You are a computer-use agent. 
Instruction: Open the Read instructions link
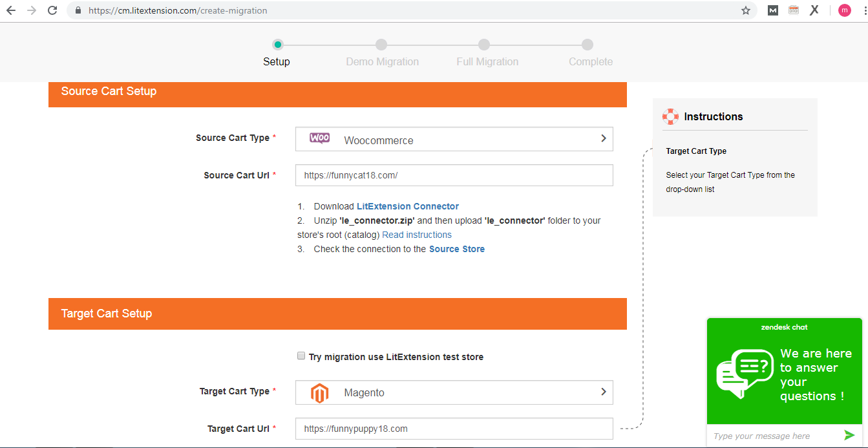click(x=417, y=234)
